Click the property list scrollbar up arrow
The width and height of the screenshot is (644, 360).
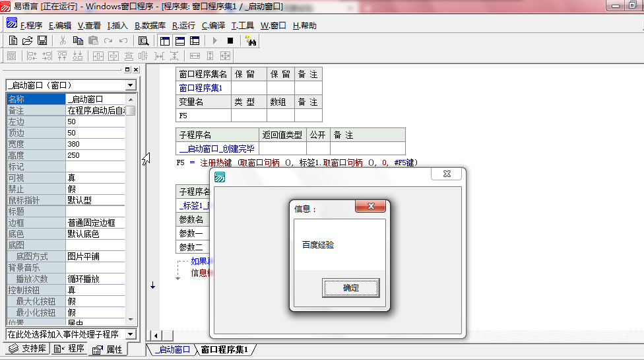[131, 98]
